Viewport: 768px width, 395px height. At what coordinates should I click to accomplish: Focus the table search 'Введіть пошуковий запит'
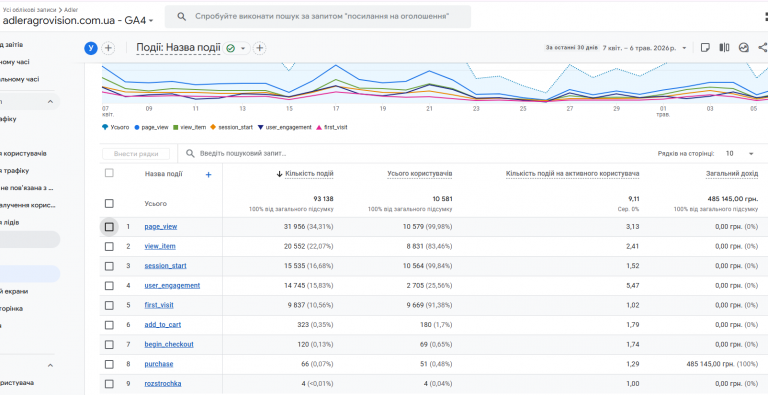click(x=242, y=154)
